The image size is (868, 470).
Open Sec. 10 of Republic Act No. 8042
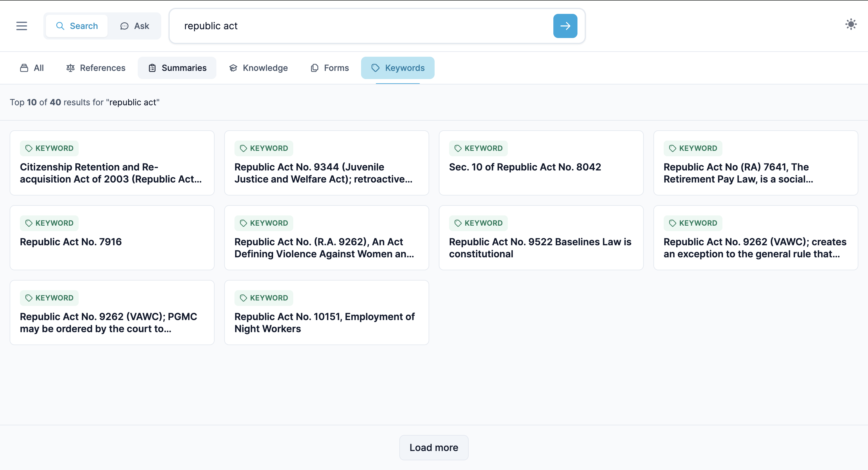525,167
